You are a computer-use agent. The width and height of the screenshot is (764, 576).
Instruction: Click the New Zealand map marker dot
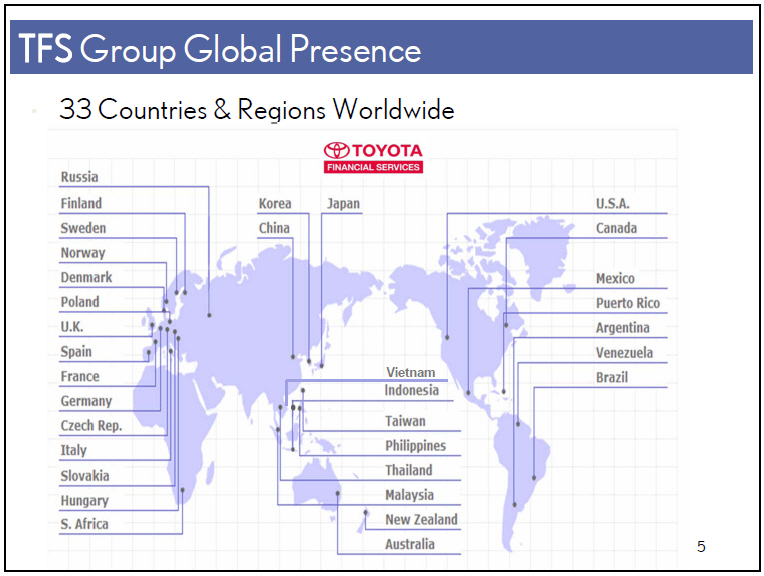(x=365, y=512)
